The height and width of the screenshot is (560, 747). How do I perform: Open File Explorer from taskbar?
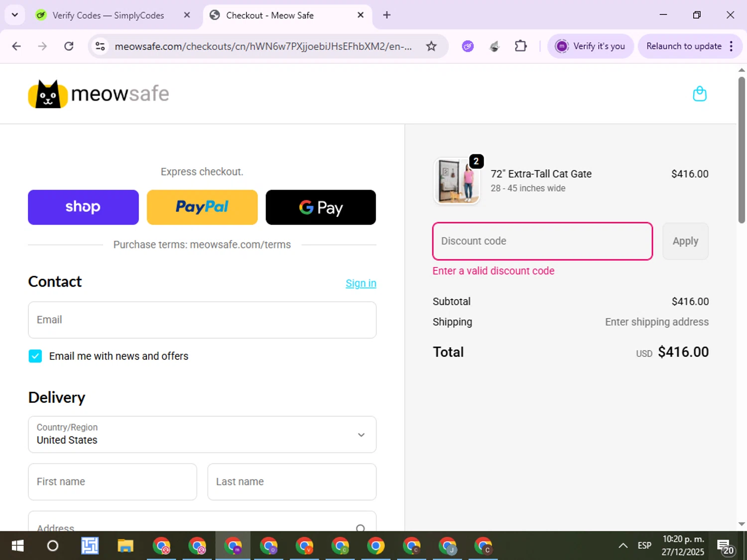point(125,546)
